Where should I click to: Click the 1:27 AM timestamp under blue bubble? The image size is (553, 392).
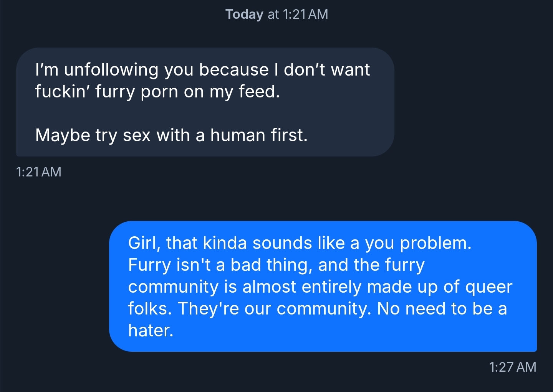click(x=512, y=367)
